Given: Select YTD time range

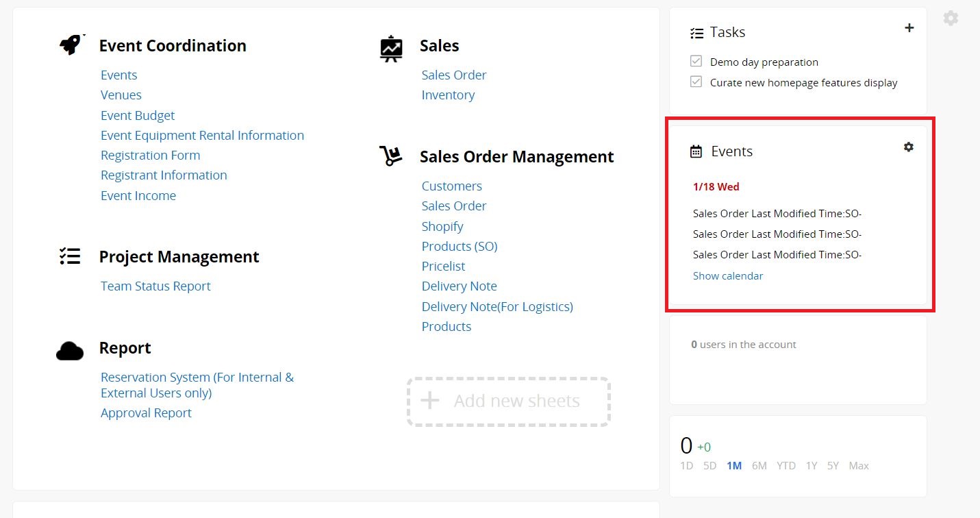Looking at the screenshot, I should click(786, 466).
